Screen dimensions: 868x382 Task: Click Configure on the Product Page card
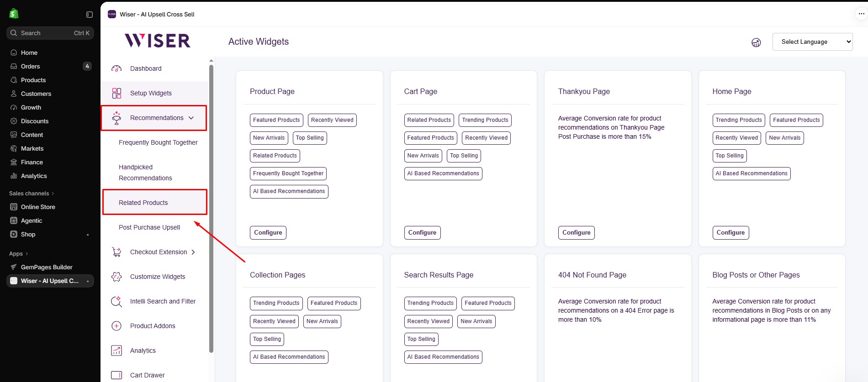[x=268, y=233]
